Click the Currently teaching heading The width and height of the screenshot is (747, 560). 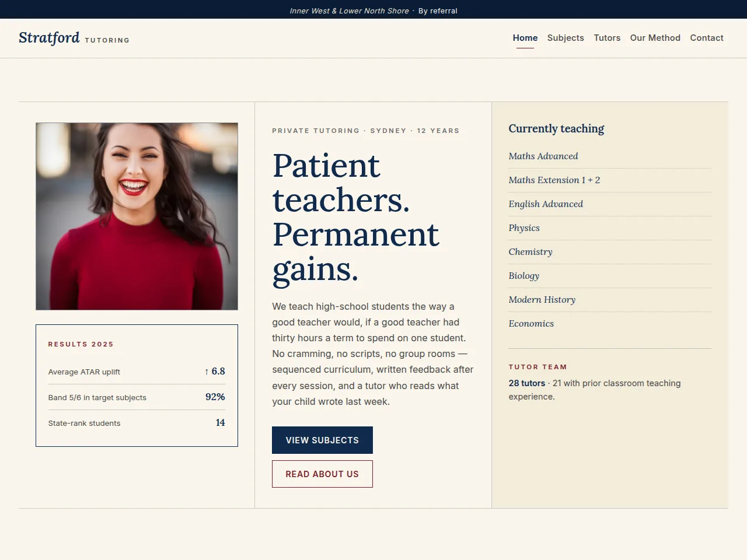pos(556,128)
